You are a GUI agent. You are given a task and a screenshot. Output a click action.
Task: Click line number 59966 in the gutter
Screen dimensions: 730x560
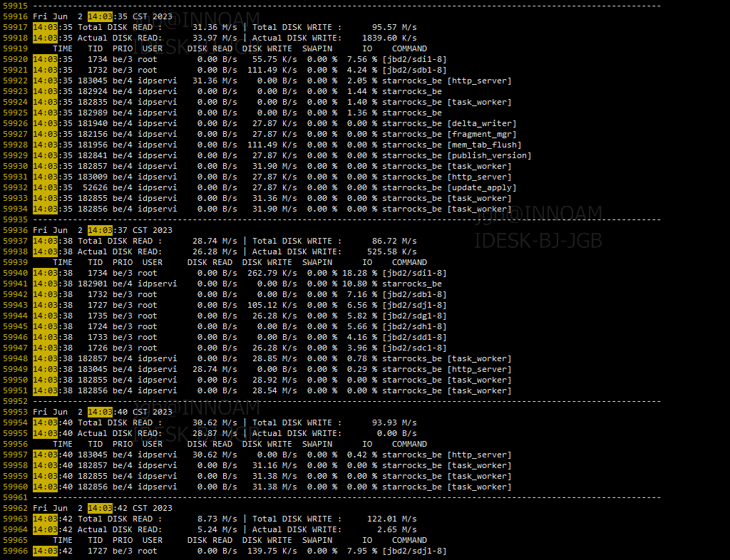(15, 551)
